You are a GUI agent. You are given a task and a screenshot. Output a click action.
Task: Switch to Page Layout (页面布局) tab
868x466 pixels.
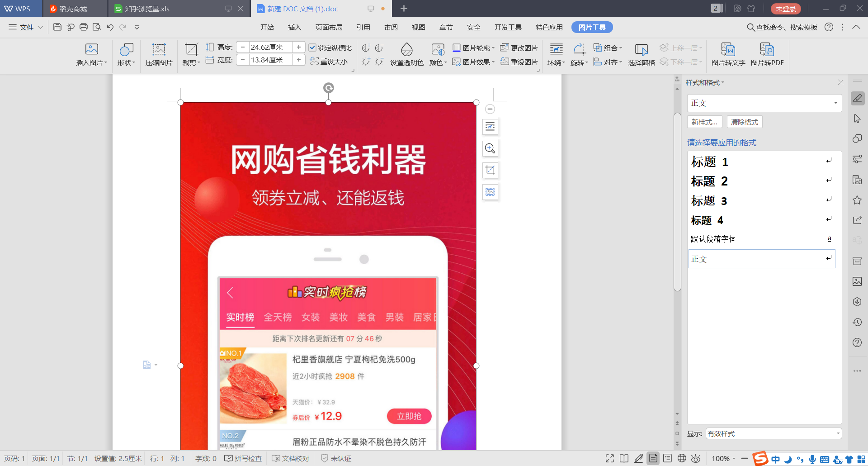click(x=329, y=27)
